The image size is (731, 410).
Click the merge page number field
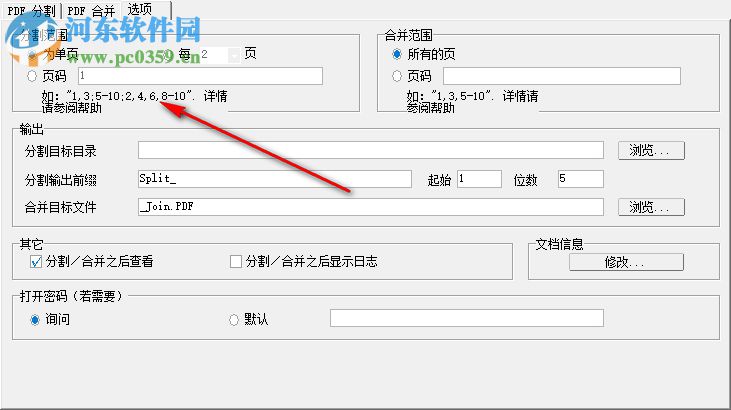point(562,76)
